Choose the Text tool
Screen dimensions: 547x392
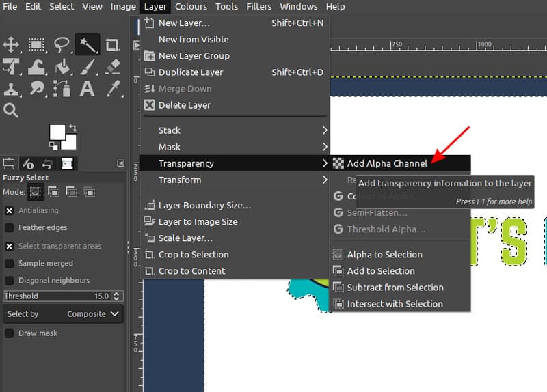click(x=87, y=88)
